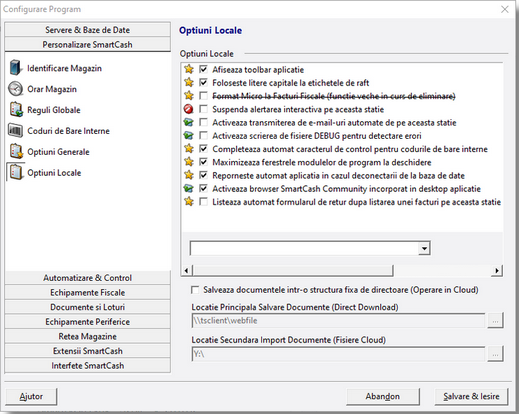Open Personalizare SmartCash section
Image resolution: width=519 pixels, height=414 pixels.
[87, 44]
